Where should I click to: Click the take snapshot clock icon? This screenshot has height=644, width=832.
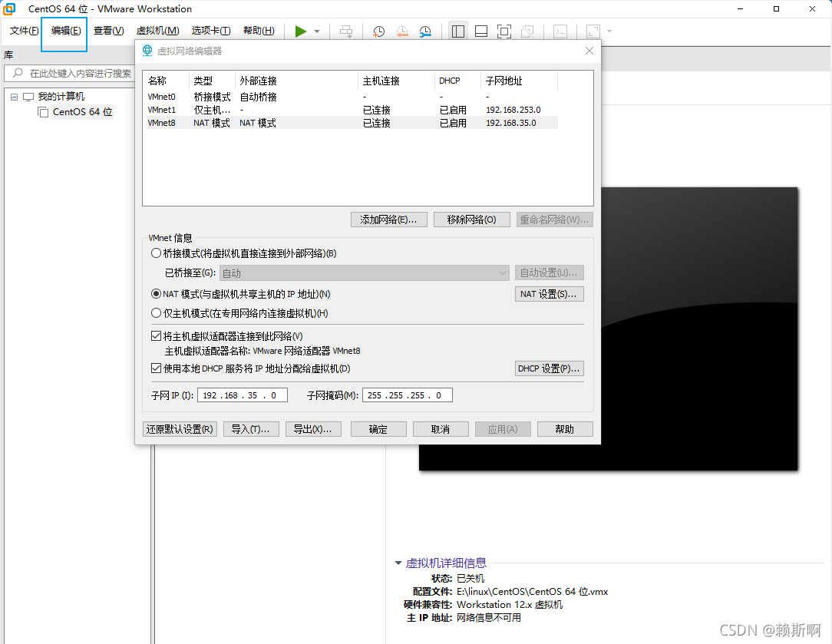tap(378, 31)
